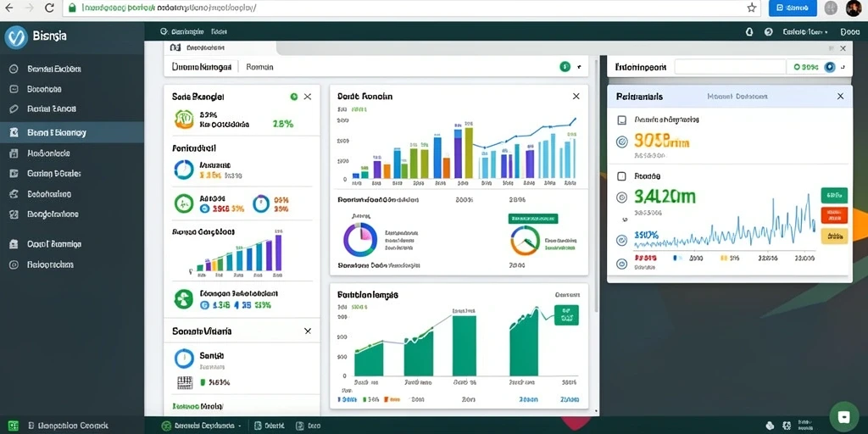Image resolution: width=868 pixels, height=434 pixels.
Task: Select the green swatch button beside line chart
Action: [x=834, y=195]
